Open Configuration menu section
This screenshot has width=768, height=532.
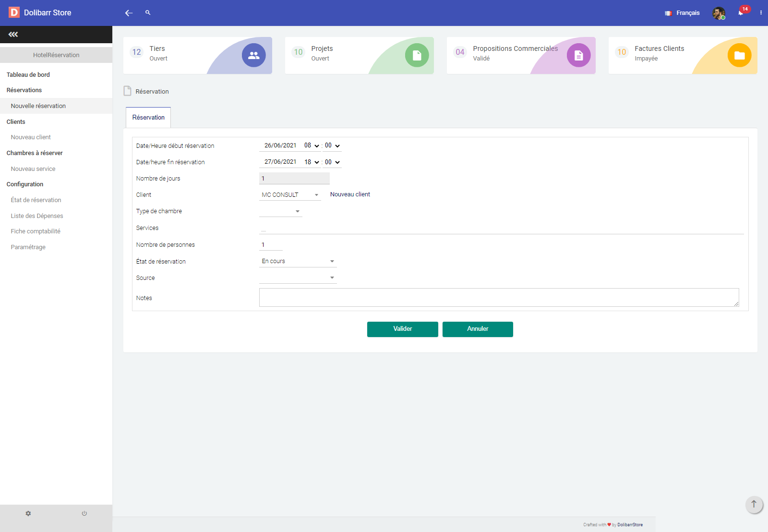click(25, 184)
